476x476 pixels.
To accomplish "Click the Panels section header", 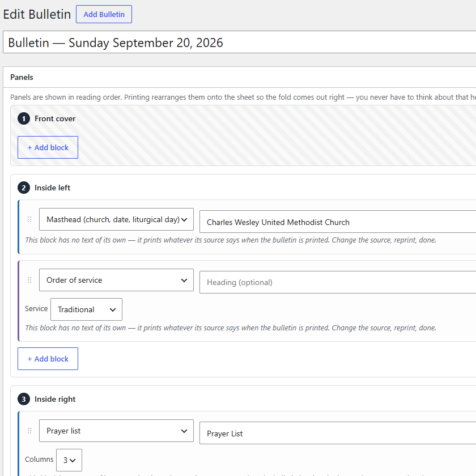I will [x=22, y=77].
